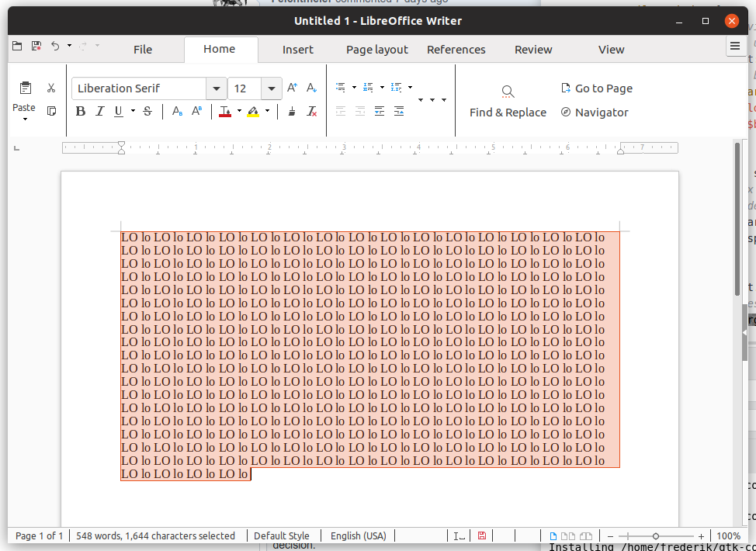Click the zoom slider handle

[x=656, y=536]
